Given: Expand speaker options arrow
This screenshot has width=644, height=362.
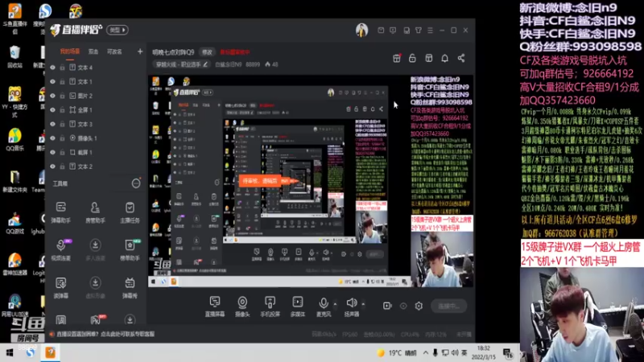Looking at the screenshot, I should [363, 304].
